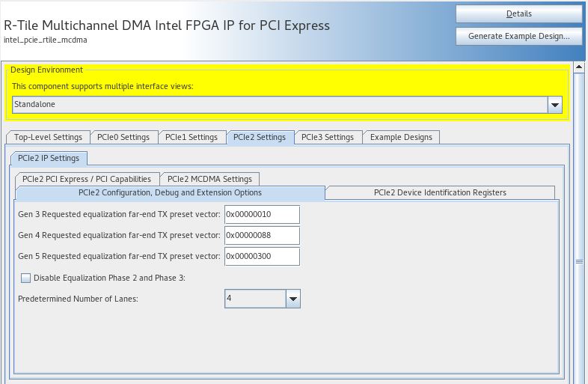Expand Predetermined Number of Lanes dropdown
The image size is (588, 384).
(x=293, y=299)
